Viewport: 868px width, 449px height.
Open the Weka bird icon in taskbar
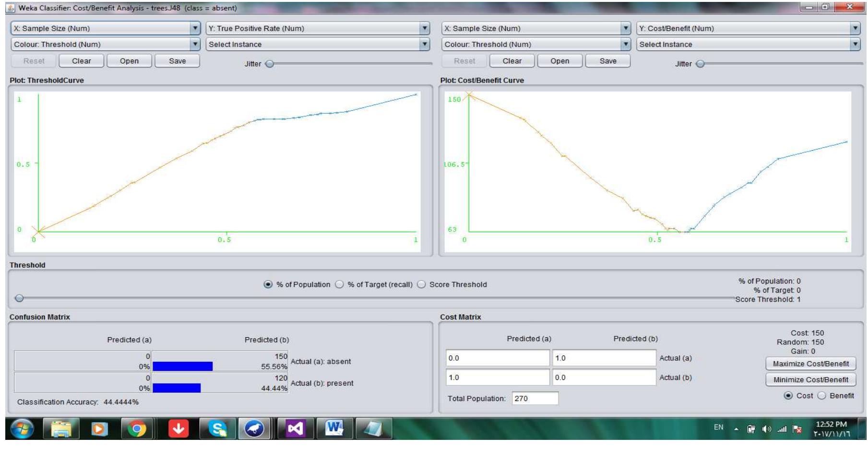[x=254, y=428]
